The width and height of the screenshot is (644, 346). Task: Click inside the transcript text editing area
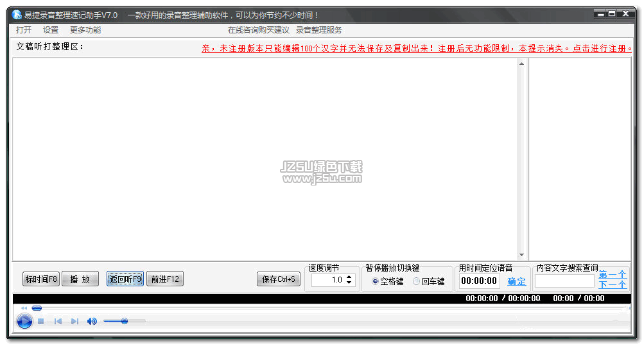coord(265,159)
